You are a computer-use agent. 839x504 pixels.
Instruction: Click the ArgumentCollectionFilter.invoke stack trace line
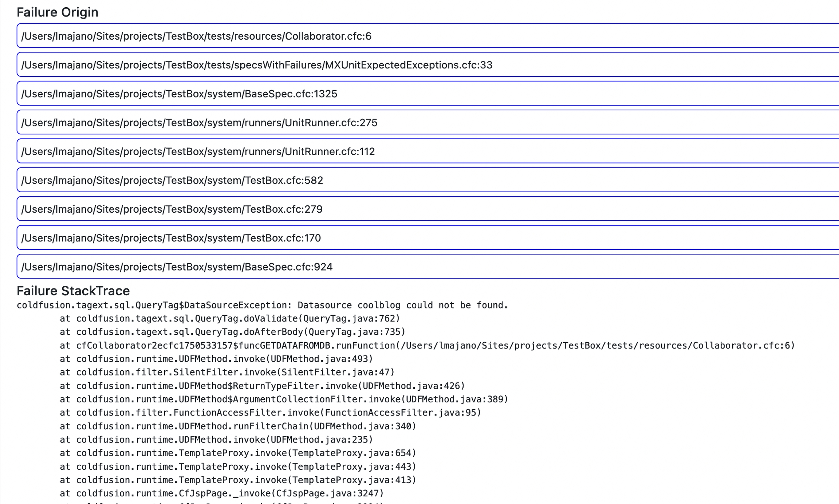[284, 399]
